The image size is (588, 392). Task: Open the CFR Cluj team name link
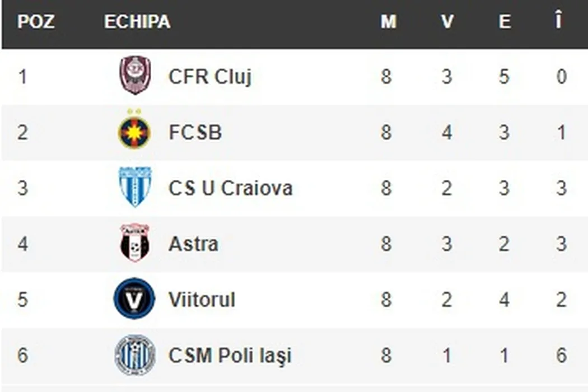[210, 77]
